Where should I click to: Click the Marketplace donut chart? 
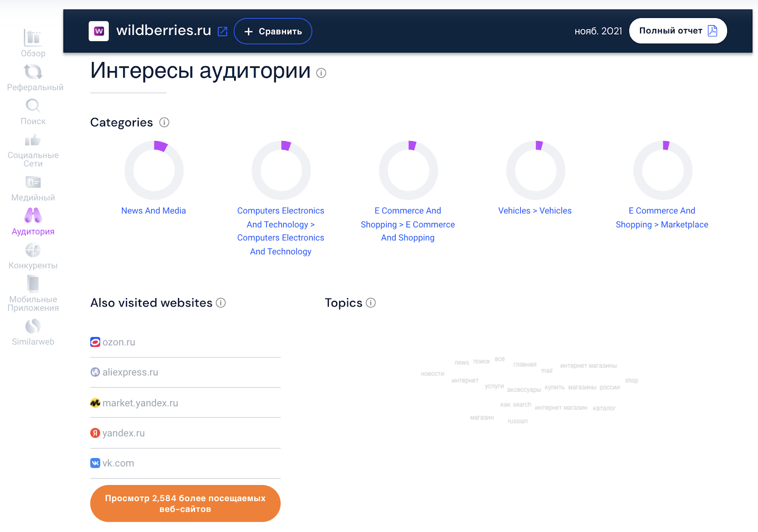click(x=663, y=170)
